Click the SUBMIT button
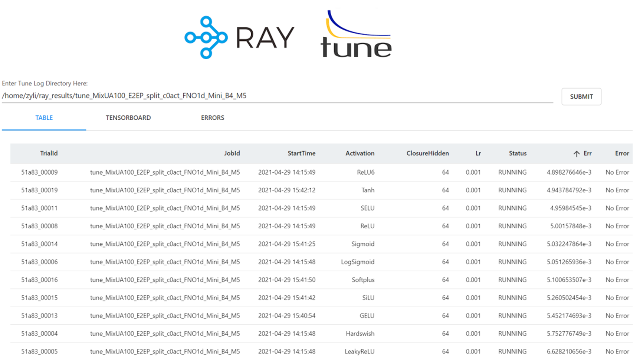640x364 pixels. [x=581, y=97]
